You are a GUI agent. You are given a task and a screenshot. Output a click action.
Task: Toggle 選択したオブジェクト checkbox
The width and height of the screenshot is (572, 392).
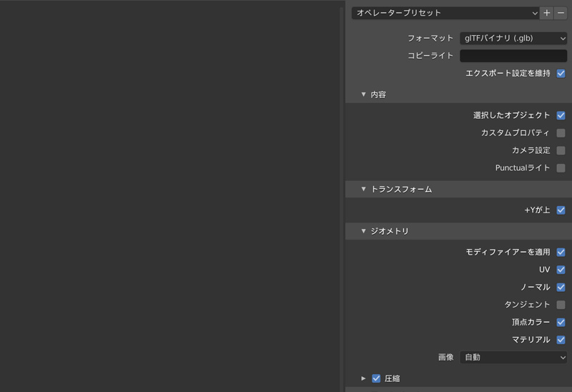[561, 115]
